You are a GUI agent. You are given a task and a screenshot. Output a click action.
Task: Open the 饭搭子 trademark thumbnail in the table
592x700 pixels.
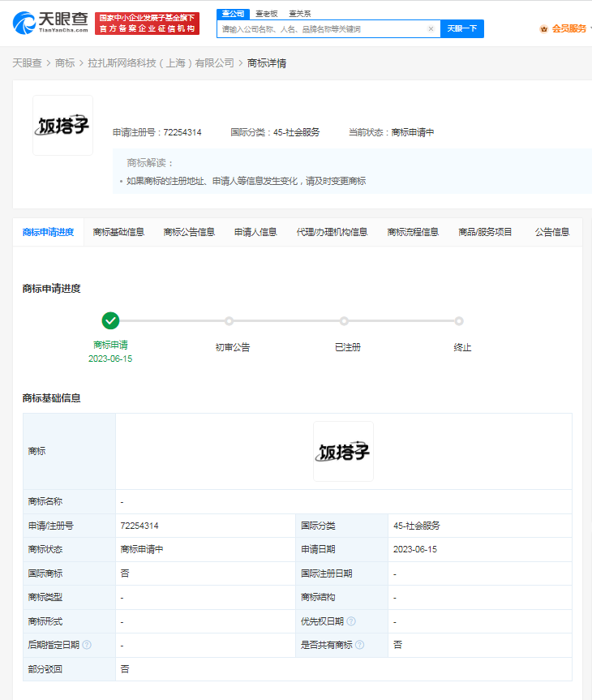point(343,451)
